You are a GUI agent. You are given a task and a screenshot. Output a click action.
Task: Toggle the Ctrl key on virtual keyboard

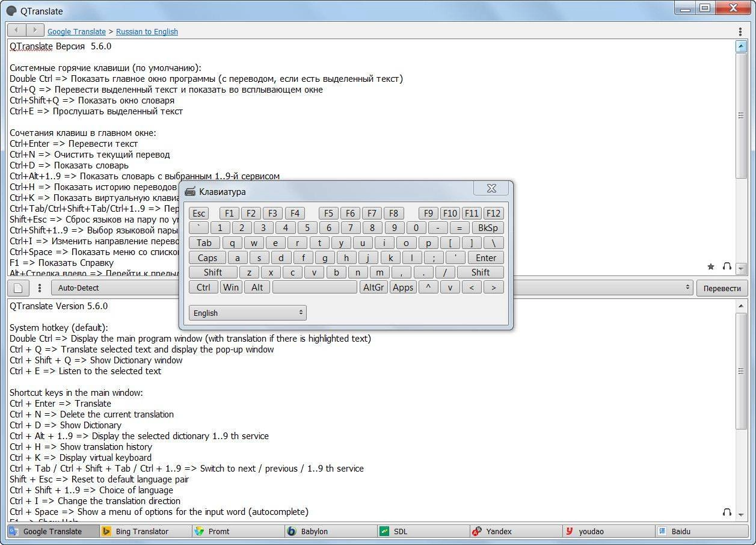click(x=203, y=287)
